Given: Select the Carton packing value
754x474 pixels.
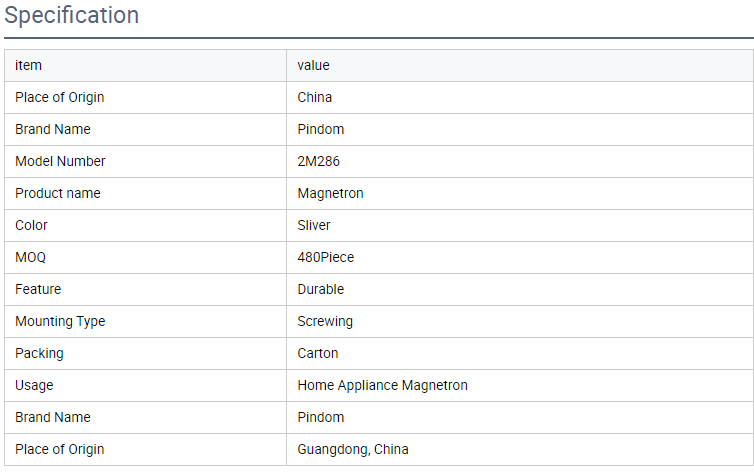Looking at the screenshot, I should (x=318, y=353).
